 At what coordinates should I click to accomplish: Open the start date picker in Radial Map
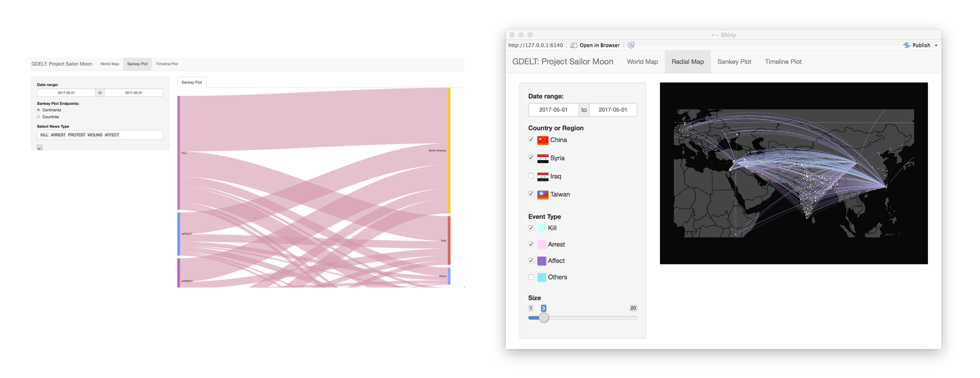click(553, 110)
